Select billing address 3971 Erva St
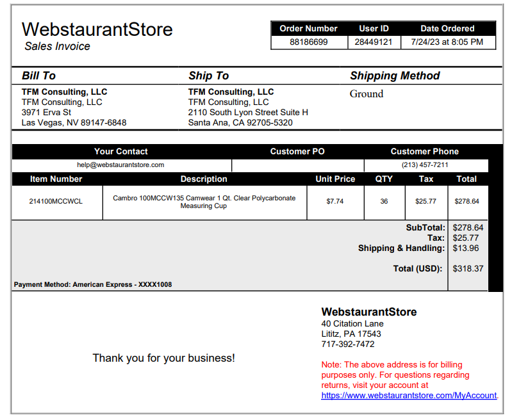The width and height of the screenshot is (512, 420). point(46,113)
